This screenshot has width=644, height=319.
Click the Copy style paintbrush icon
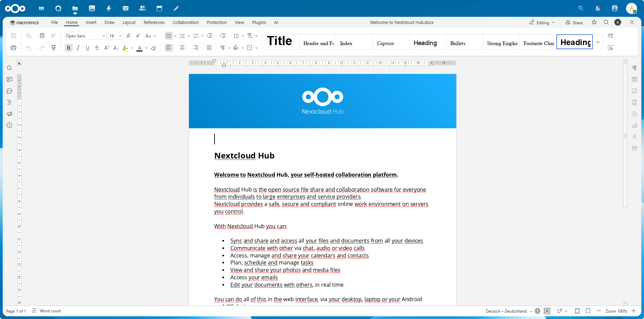(x=54, y=48)
